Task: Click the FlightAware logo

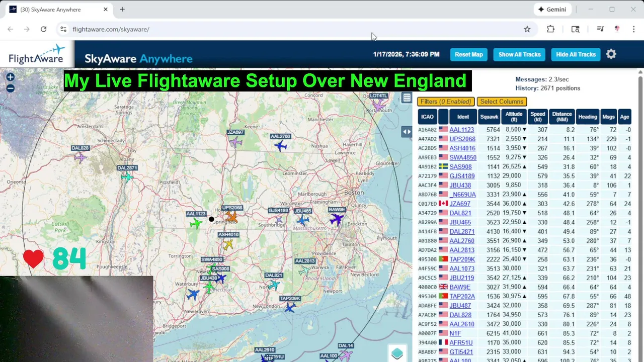Action: (37, 54)
